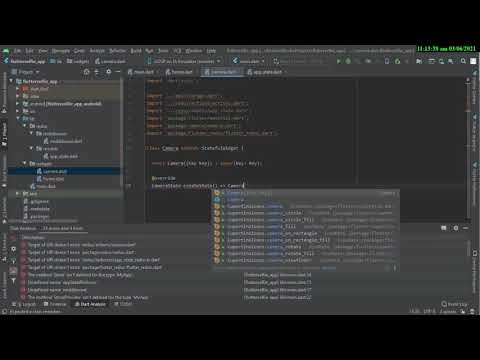Collapse the flutternetflix_app root folder arrow
This screenshot has height=360, width=480.
coord(11,81)
